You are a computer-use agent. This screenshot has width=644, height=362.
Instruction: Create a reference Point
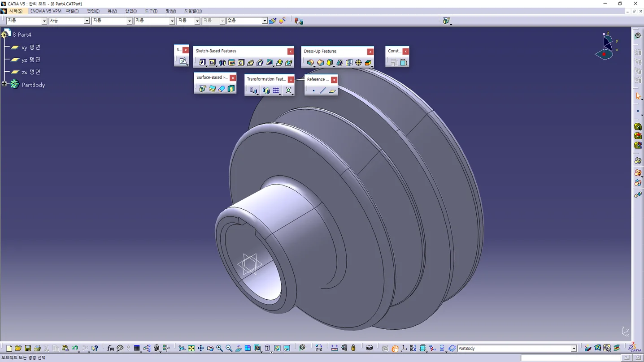click(x=313, y=91)
